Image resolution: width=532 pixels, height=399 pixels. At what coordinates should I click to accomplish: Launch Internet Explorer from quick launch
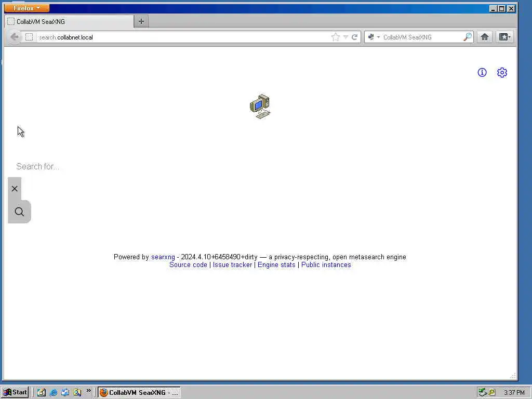point(54,392)
